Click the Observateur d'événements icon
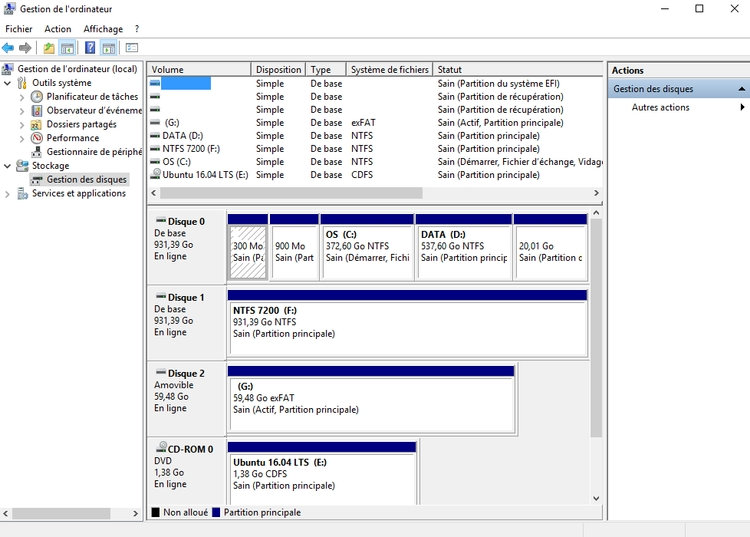 (x=38, y=111)
